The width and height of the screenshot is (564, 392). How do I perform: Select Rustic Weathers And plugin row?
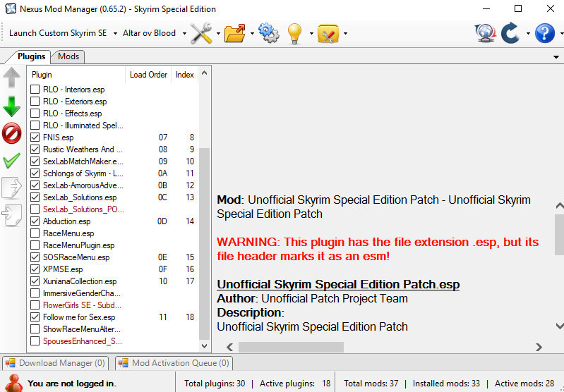[x=112, y=149]
